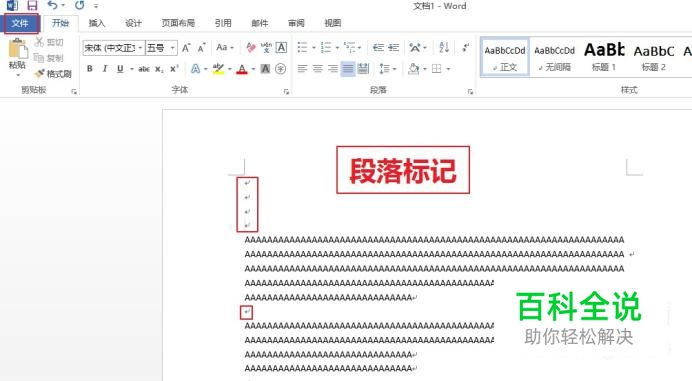Open the line spacing dropdown
The height and width of the screenshot is (381, 692).
coord(388,69)
